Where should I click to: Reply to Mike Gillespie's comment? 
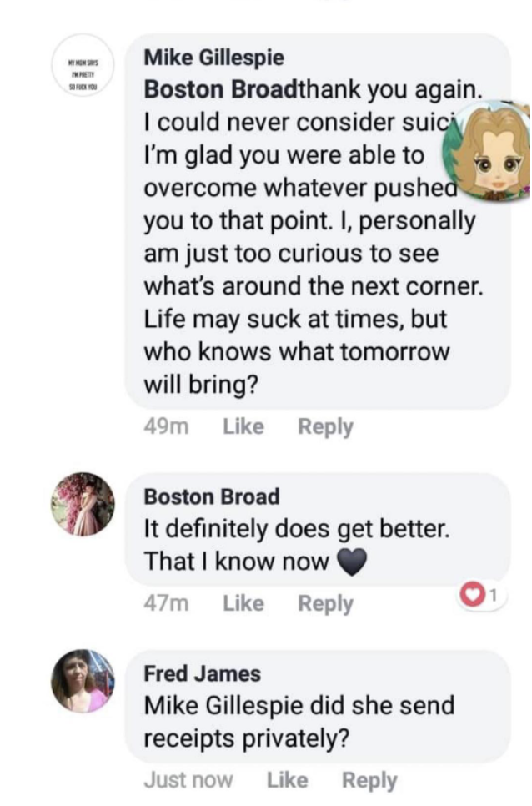point(325,426)
